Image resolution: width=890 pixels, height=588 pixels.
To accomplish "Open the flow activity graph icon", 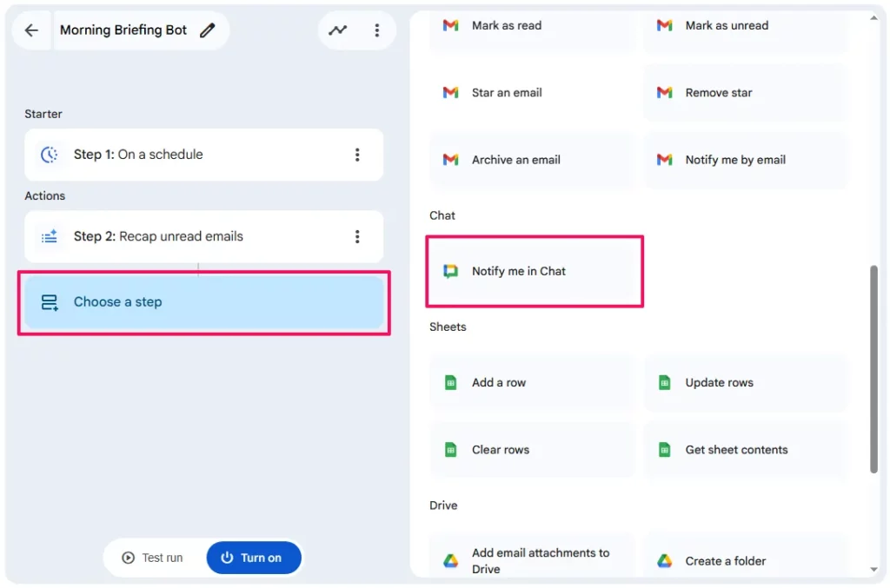I will pyautogui.click(x=338, y=29).
